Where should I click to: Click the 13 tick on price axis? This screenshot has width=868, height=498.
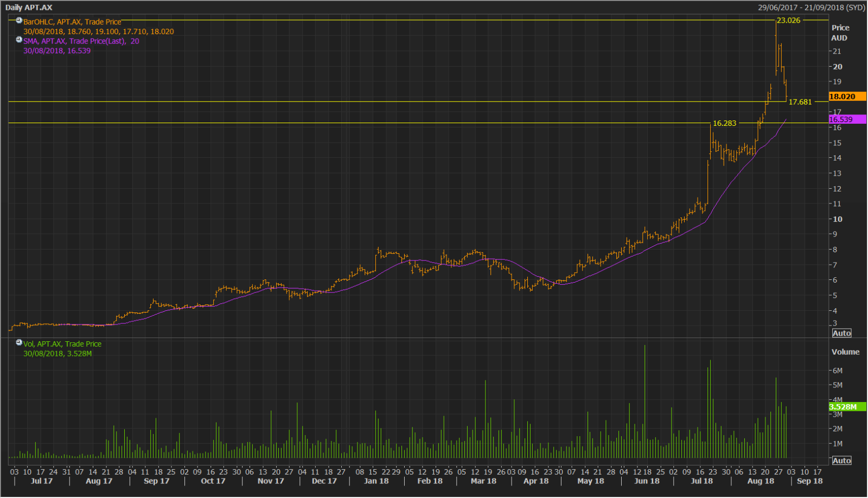click(837, 174)
